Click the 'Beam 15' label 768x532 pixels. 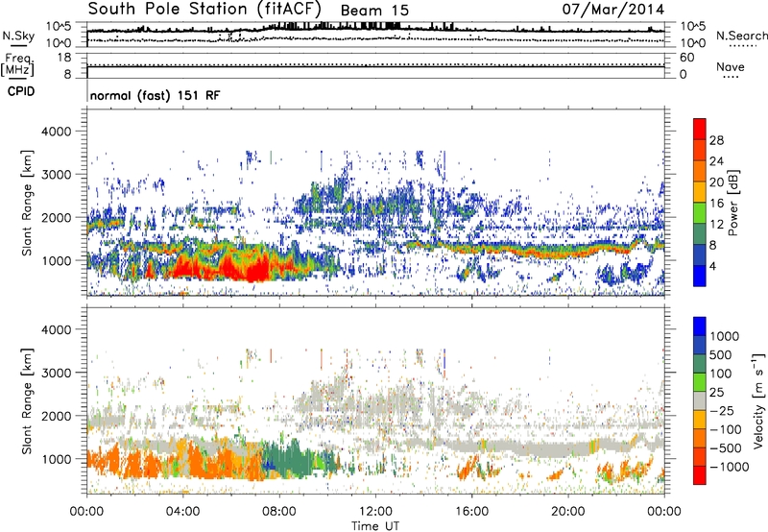pyautogui.click(x=374, y=11)
